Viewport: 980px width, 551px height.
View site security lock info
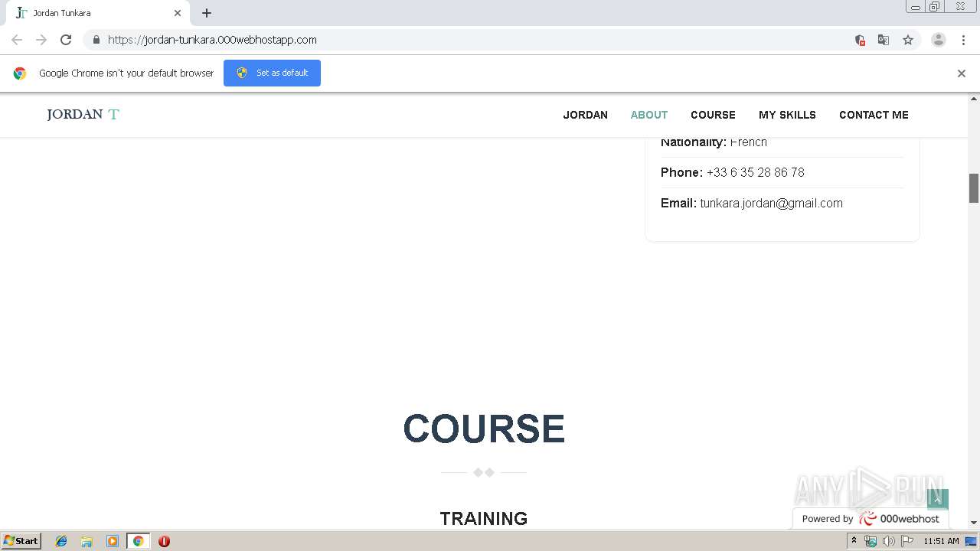point(96,40)
